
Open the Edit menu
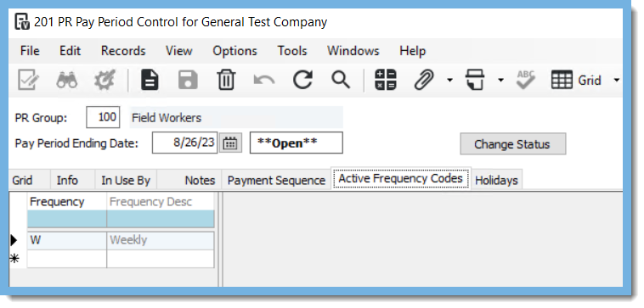pyautogui.click(x=70, y=51)
